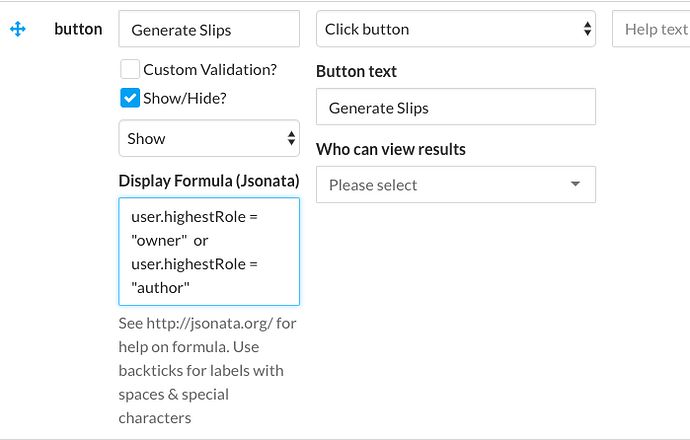Image resolution: width=690 pixels, height=440 pixels.
Task: Focus the Display Formula text area
Action: coord(208,251)
